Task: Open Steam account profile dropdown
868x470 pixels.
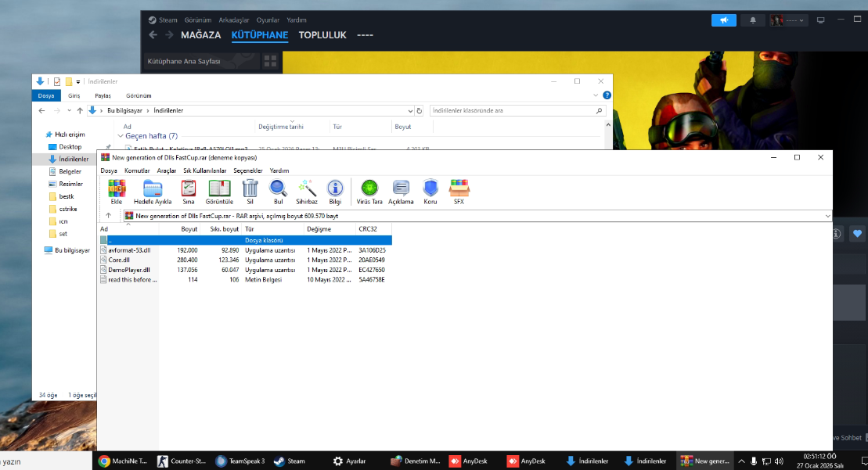Action: pyautogui.click(x=789, y=20)
